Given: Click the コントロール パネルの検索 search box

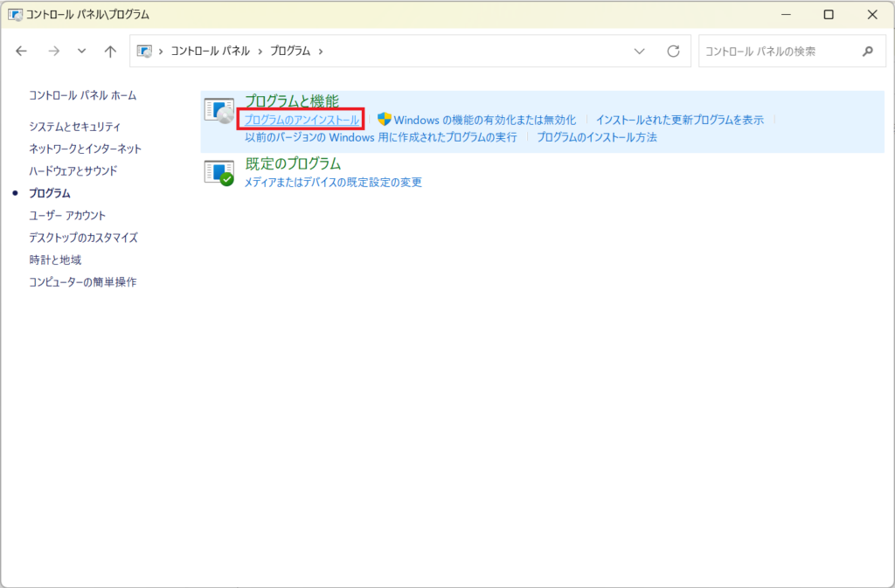Looking at the screenshot, I should coord(792,52).
